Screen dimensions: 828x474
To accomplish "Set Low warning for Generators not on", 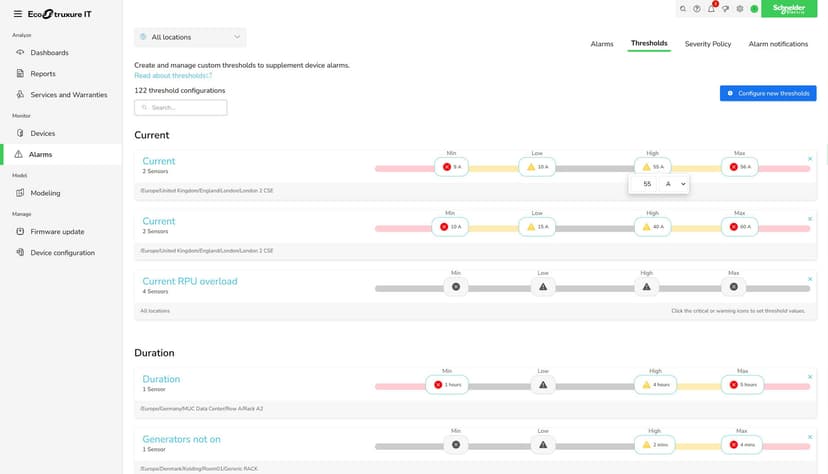I will pyautogui.click(x=543, y=445).
